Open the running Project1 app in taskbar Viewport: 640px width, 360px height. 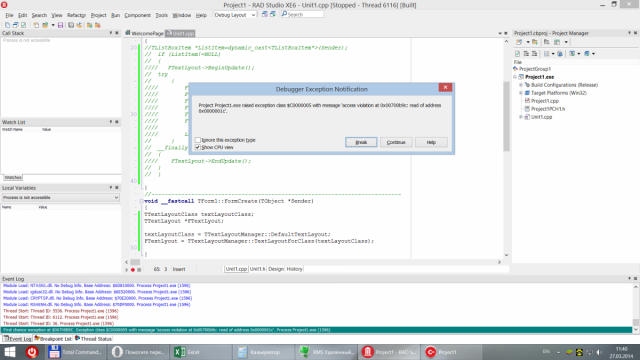(452, 352)
